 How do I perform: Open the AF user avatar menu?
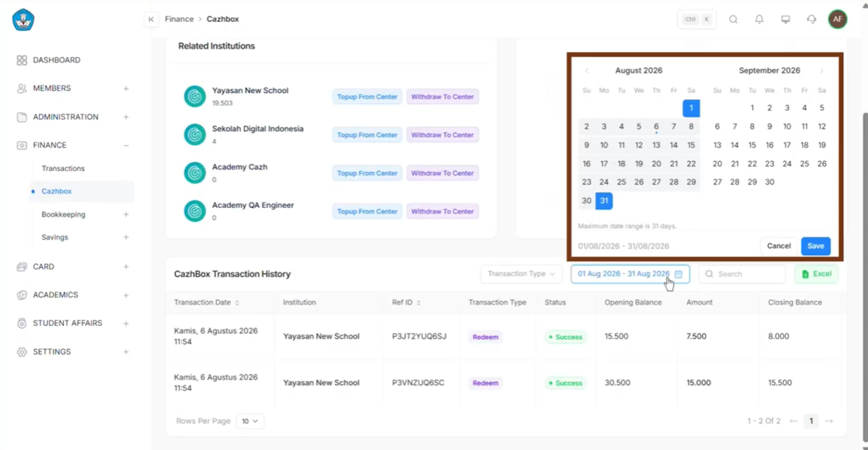pos(837,19)
